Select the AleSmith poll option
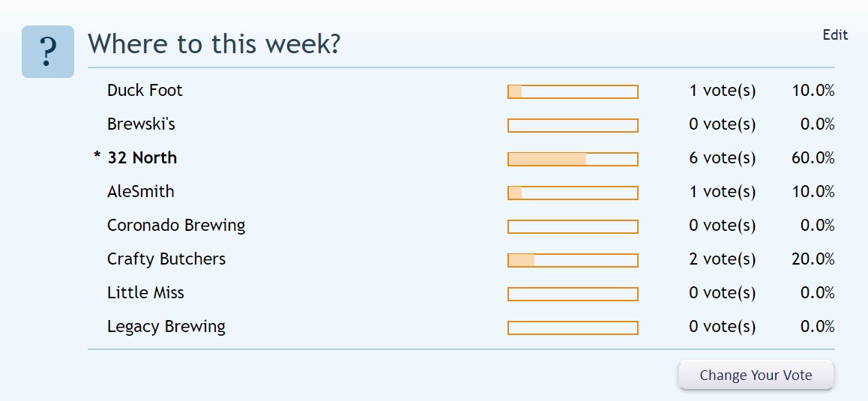 141,192
